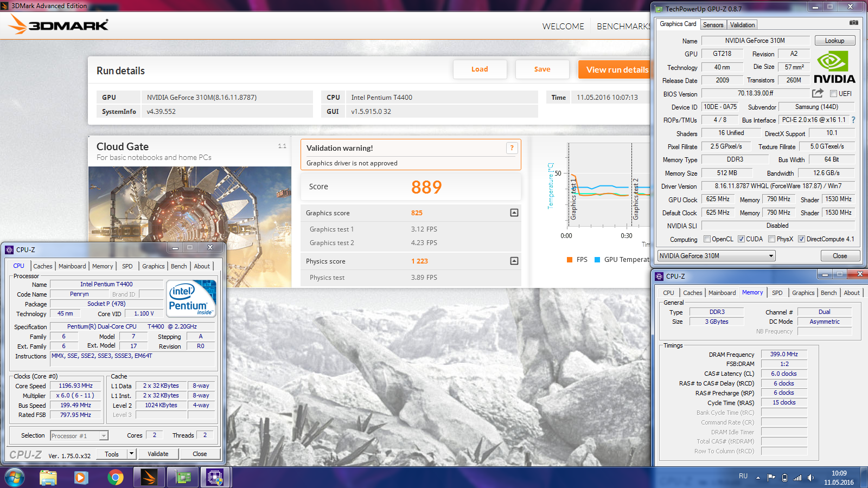The height and width of the screenshot is (488, 868).
Task: Click the Core Speed 1196.93 MHz value
Action: [76, 386]
